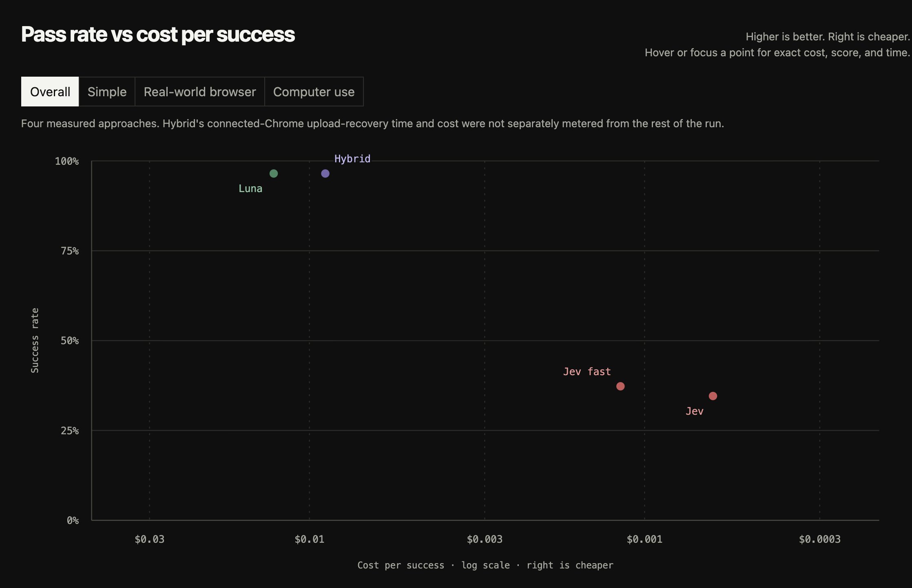The image size is (912, 588).
Task: Click the $0.0003 x-axis tick label
Action: pos(820,539)
